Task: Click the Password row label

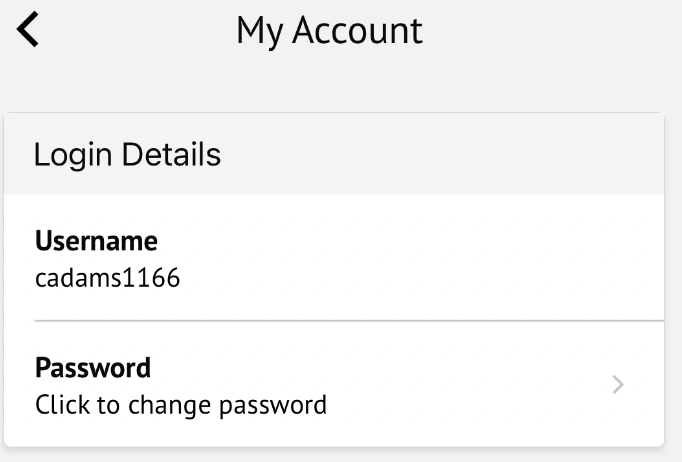Action: 93,368
